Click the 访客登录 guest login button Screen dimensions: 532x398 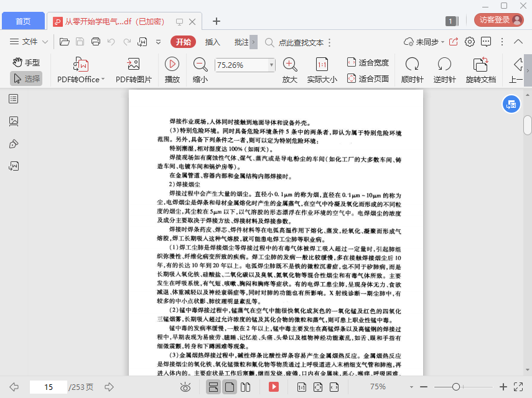tap(498, 19)
